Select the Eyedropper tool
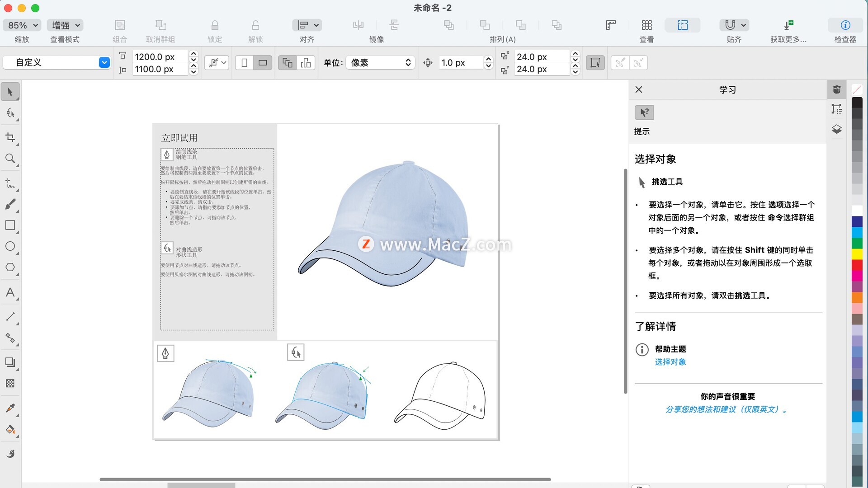This screenshot has height=488, width=868. point(10,408)
